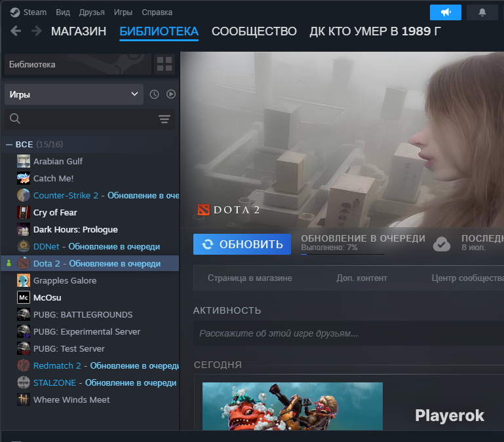Click the ОБНОВИТЬ update button
The image size is (504, 442).
click(242, 244)
